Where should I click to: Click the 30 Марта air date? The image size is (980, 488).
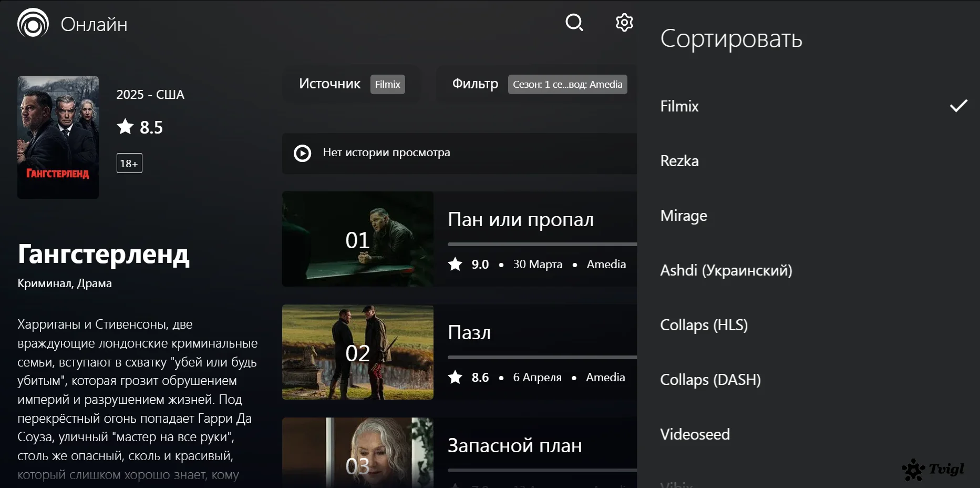click(538, 264)
